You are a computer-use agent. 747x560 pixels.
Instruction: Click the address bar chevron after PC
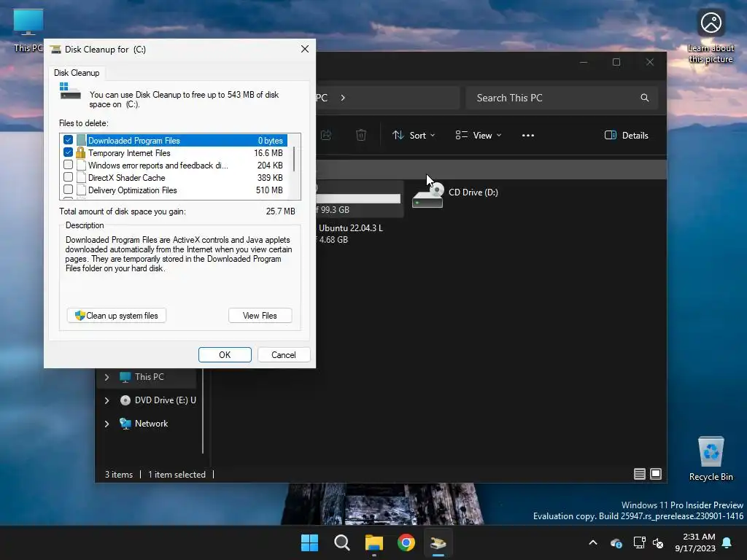[343, 98]
